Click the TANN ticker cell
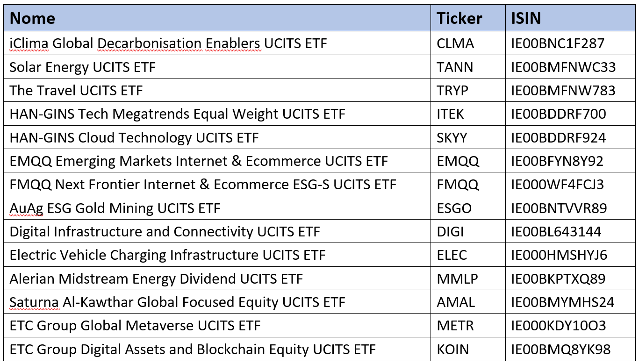The image size is (639, 364). pyautogui.click(x=468, y=67)
